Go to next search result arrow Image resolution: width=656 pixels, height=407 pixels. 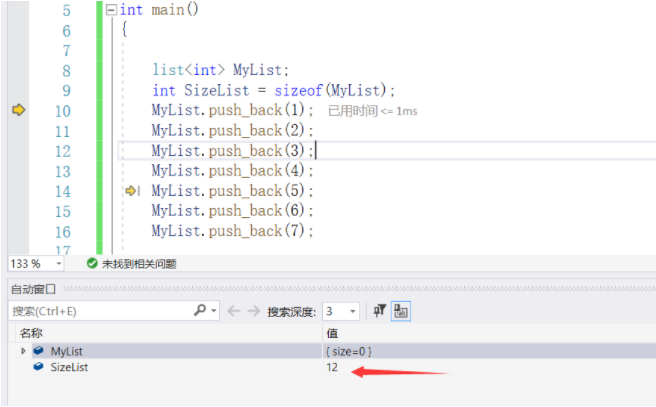pyautogui.click(x=254, y=311)
